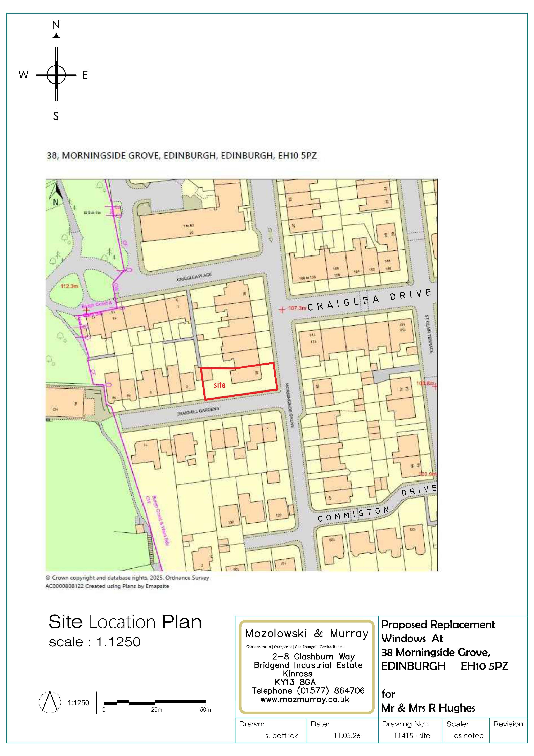Click the 'Bridgend Industrial Estate' line
This screenshot has width=534, height=756.
pos(308,665)
